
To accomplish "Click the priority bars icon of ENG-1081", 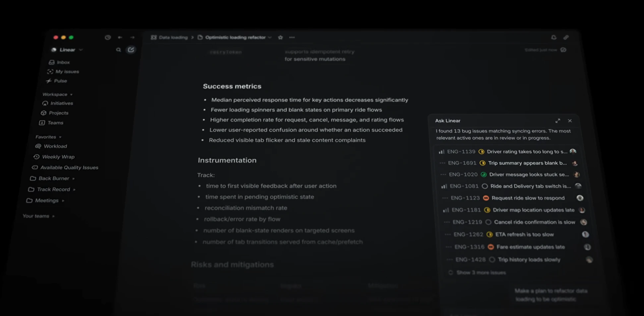I will [444, 186].
